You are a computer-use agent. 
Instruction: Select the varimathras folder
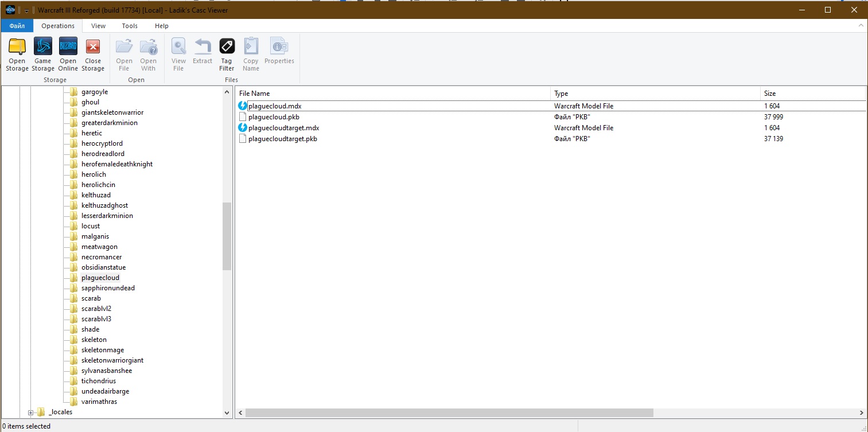pos(99,402)
